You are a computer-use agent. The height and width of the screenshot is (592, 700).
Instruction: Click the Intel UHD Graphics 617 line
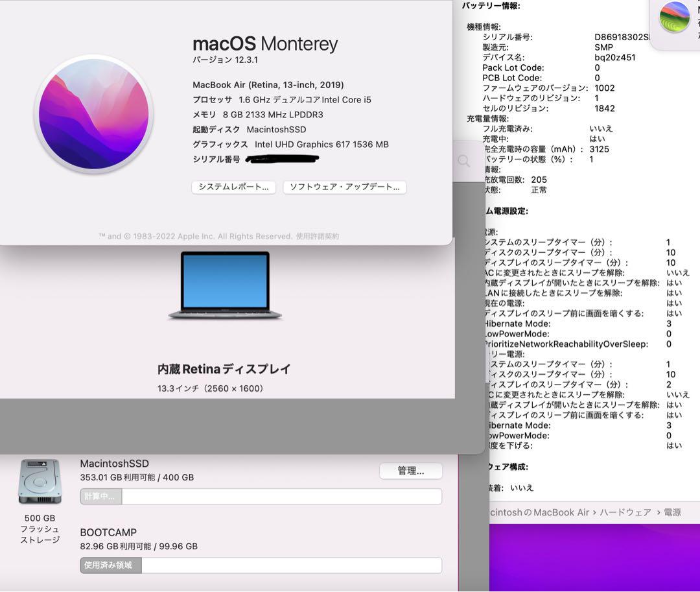click(x=290, y=144)
